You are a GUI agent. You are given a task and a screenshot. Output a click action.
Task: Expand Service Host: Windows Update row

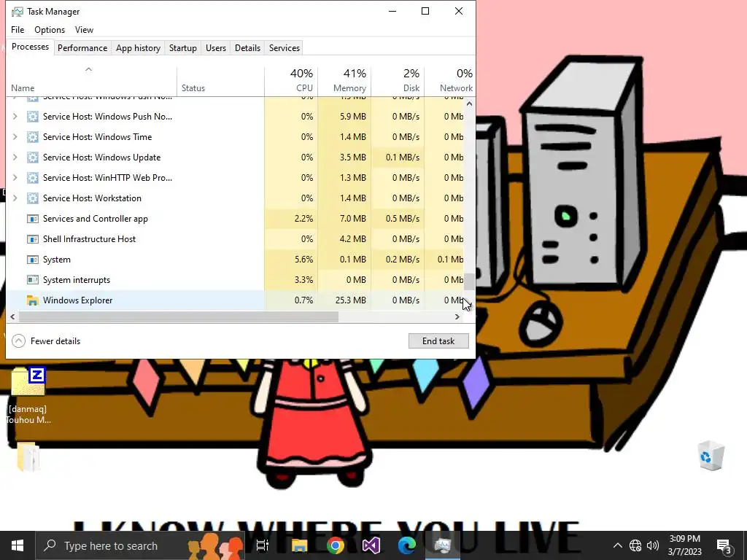[15, 157]
